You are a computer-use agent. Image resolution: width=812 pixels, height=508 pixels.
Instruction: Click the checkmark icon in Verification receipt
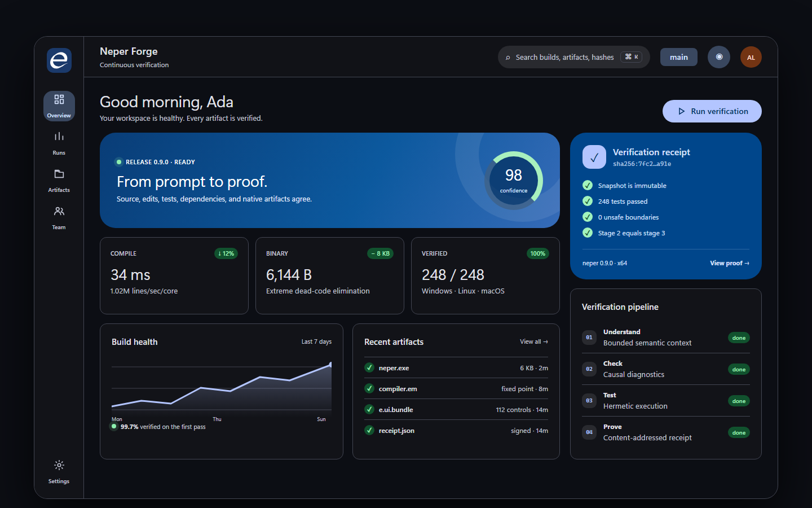tap(594, 157)
